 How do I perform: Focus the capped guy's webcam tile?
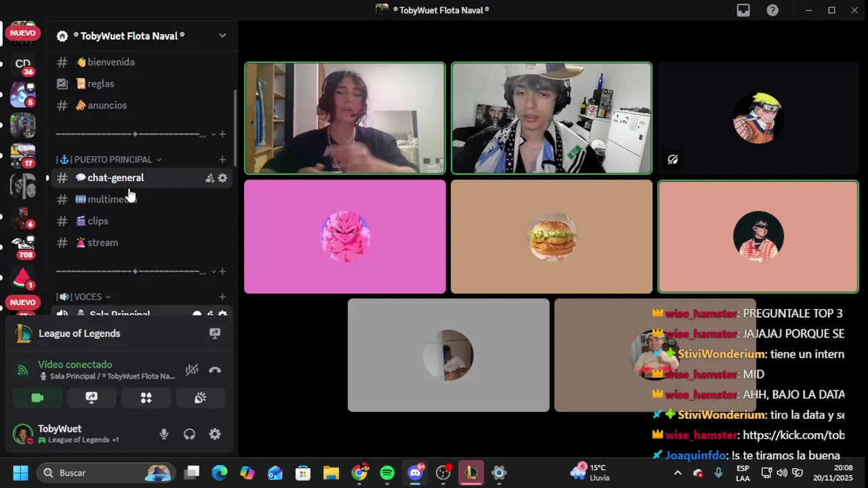[551, 118]
